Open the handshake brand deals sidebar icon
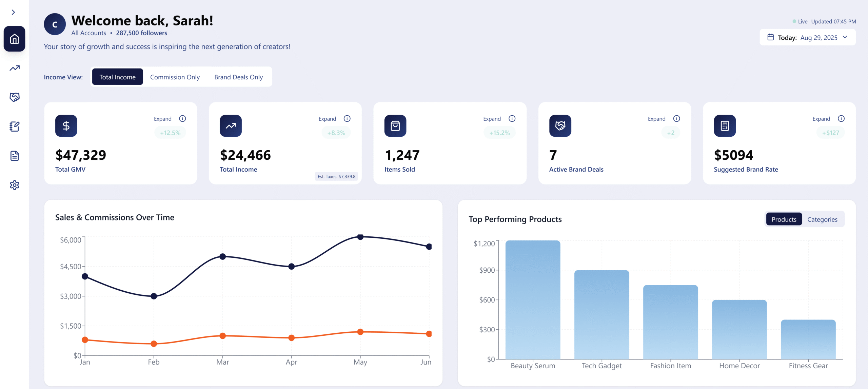 [x=14, y=97]
